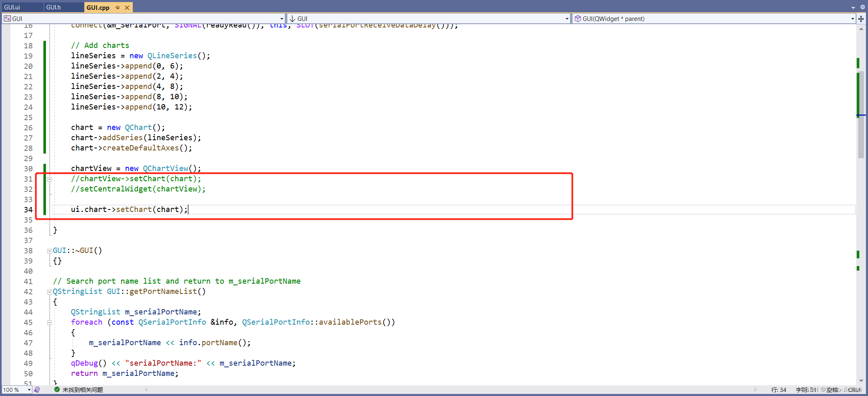Click the QLineSeries type name on line 19

point(172,56)
